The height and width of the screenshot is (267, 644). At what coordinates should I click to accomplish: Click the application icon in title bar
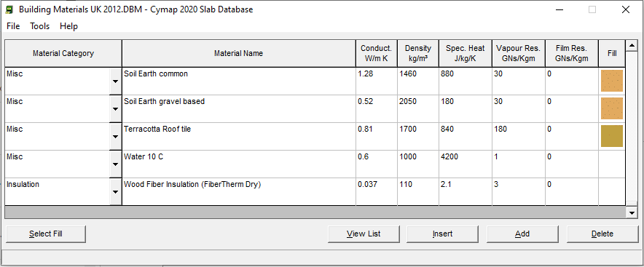pos(9,9)
